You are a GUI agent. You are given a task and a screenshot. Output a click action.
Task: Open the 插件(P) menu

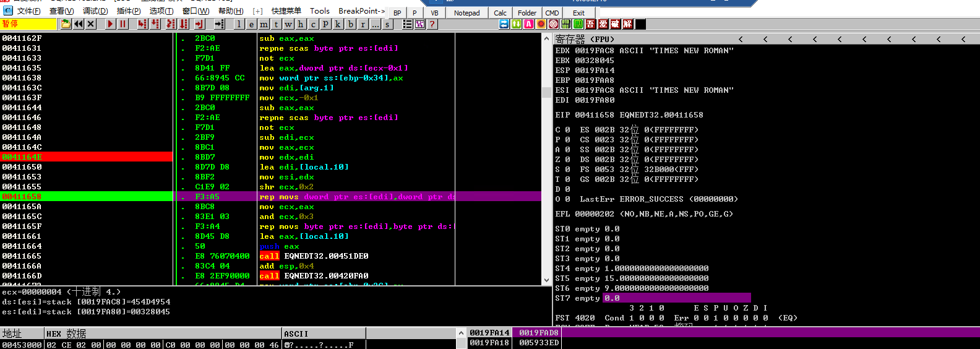pyautogui.click(x=129, y=11)
